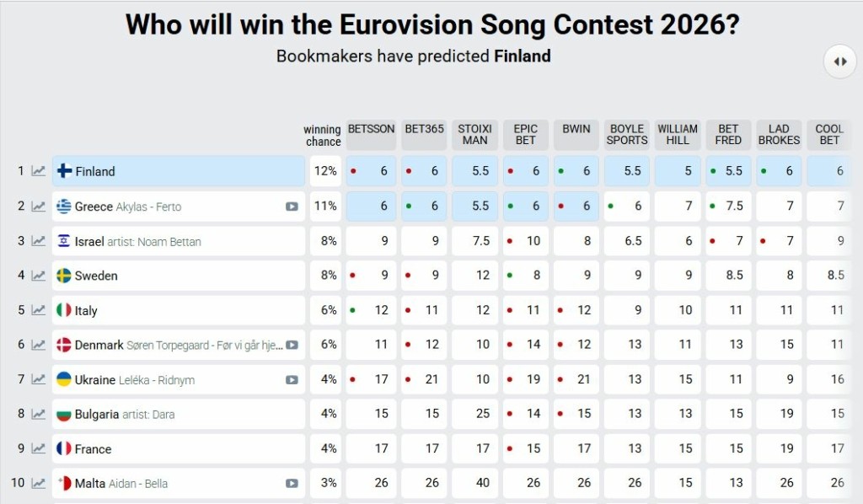Click the horizontal scroll arrows button

839,62
